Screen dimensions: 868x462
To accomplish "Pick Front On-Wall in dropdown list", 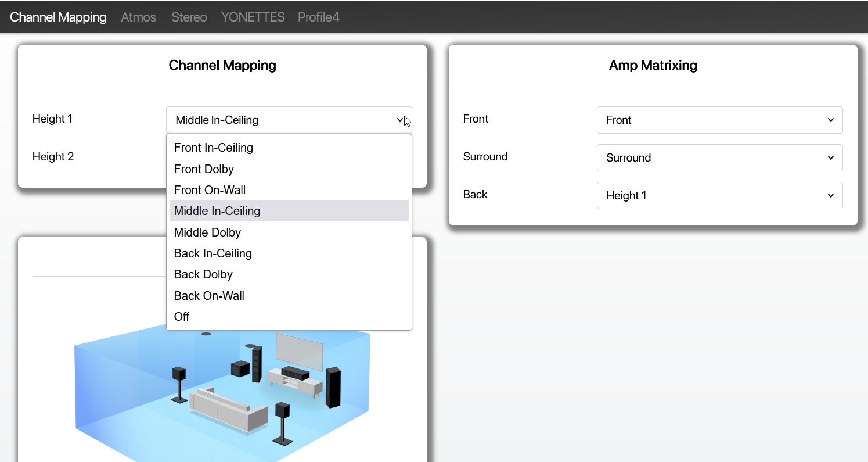I will (210, 190).
